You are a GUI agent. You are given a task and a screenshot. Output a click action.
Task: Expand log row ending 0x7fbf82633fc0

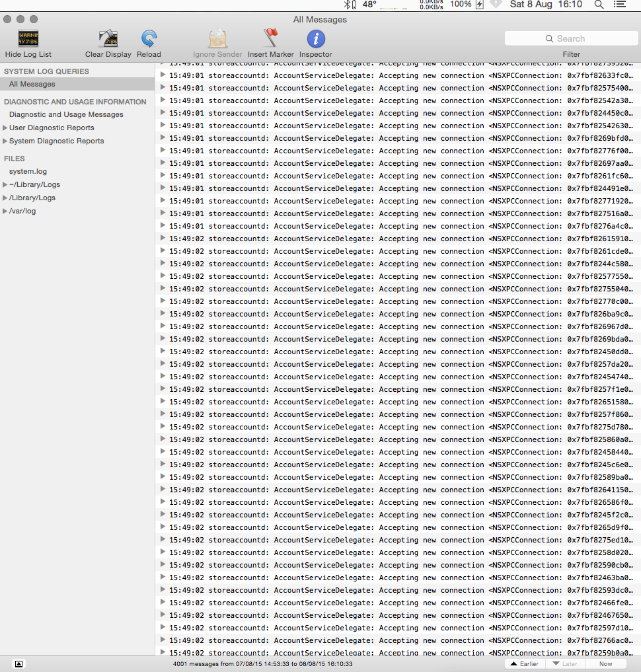pos(163,75)
